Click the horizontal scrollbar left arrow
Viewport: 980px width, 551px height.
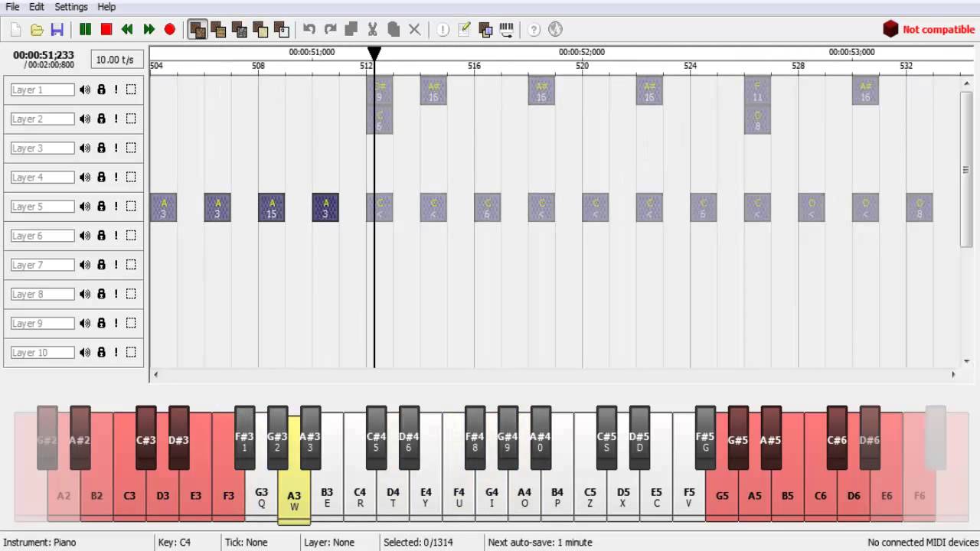156,374
